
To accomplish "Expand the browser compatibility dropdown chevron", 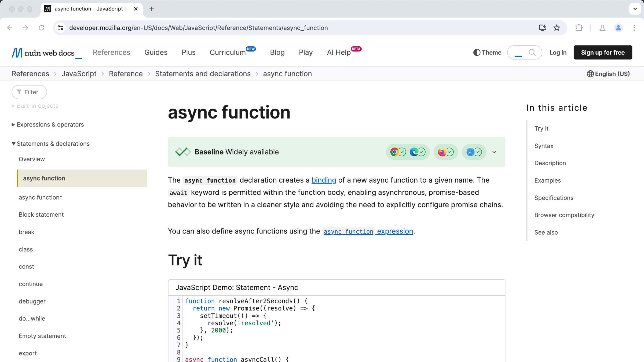I will coord(494,152).
